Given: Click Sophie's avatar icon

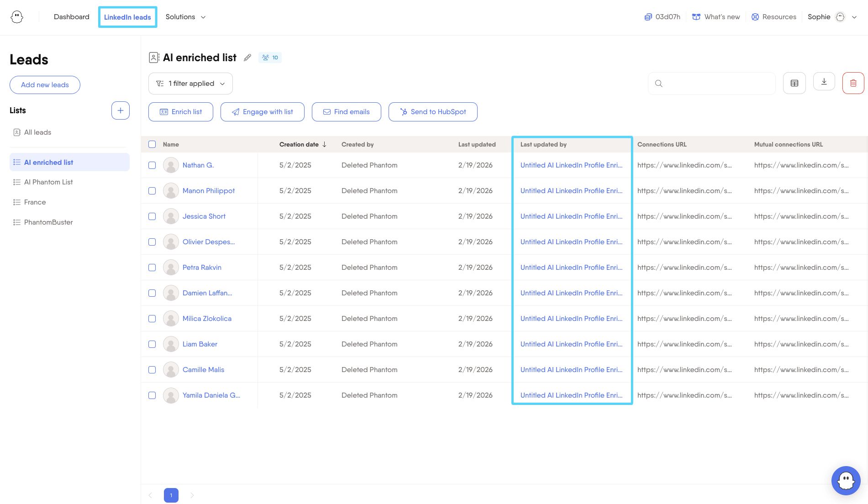Looking at the screenshot, I should pyautogui.click(x=840, y=17).
